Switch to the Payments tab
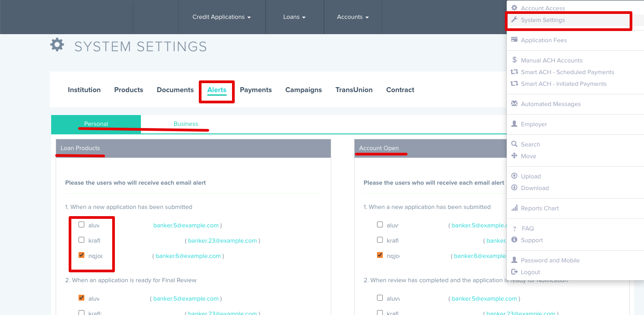The height and width of the screenshot is (315, 644). [x=256, y=90]
